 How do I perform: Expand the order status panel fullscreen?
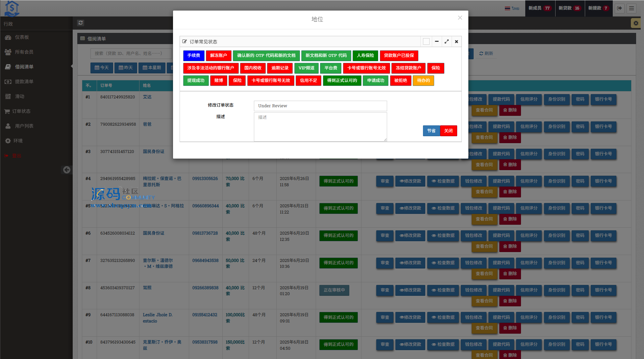click(x=446, y=41)
